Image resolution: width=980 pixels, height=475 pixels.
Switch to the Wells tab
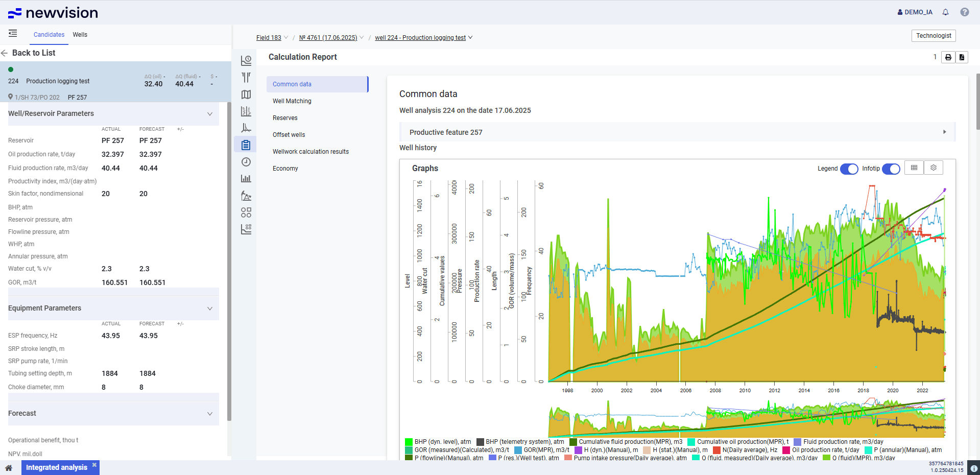tap(80, 35)
